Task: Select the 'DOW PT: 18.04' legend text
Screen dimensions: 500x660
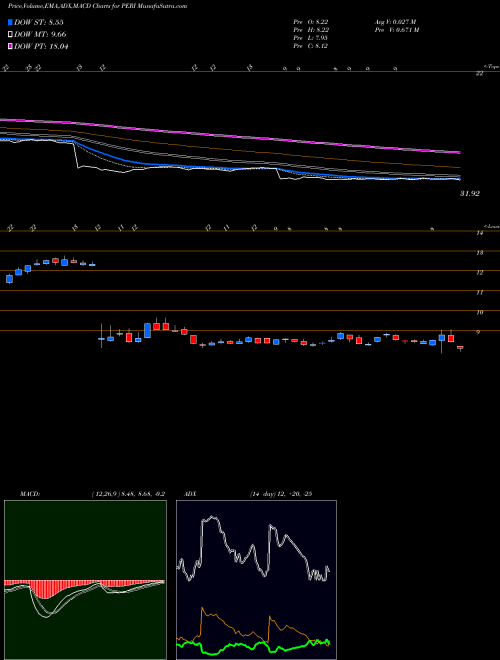Action: coord(41,46)
